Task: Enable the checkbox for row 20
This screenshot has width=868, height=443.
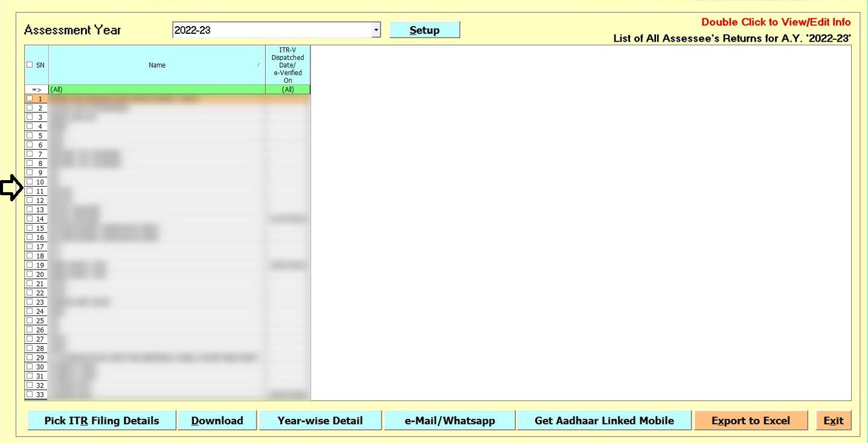Action: (x=30, y=274)
